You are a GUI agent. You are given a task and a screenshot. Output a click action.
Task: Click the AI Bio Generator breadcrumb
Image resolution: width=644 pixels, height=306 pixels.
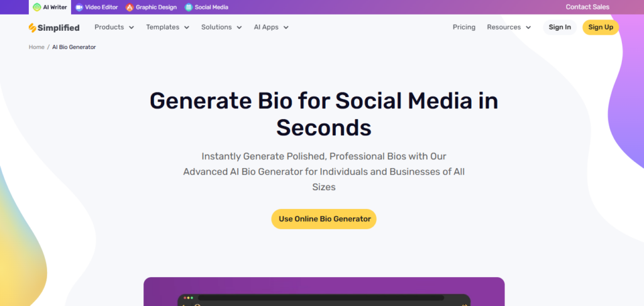[x=74, y=47]
